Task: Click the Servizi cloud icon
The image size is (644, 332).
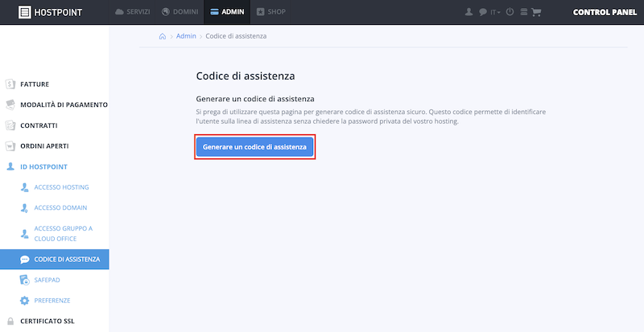Action: [119, 12]
